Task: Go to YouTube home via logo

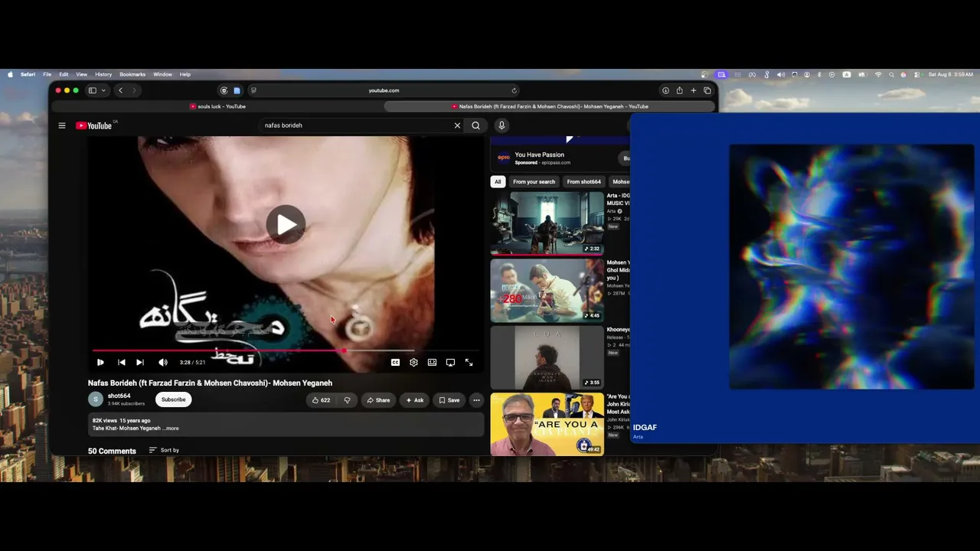Action: click(94, 126)
